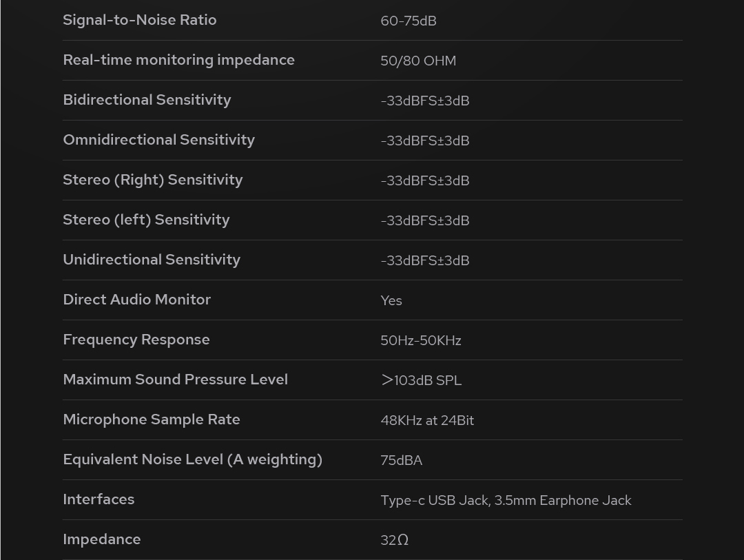The height and width of the screenshot is (560, 744).
Task: Click the Signal-to-Noise Ratio label
Action: [x=139, y=20]
